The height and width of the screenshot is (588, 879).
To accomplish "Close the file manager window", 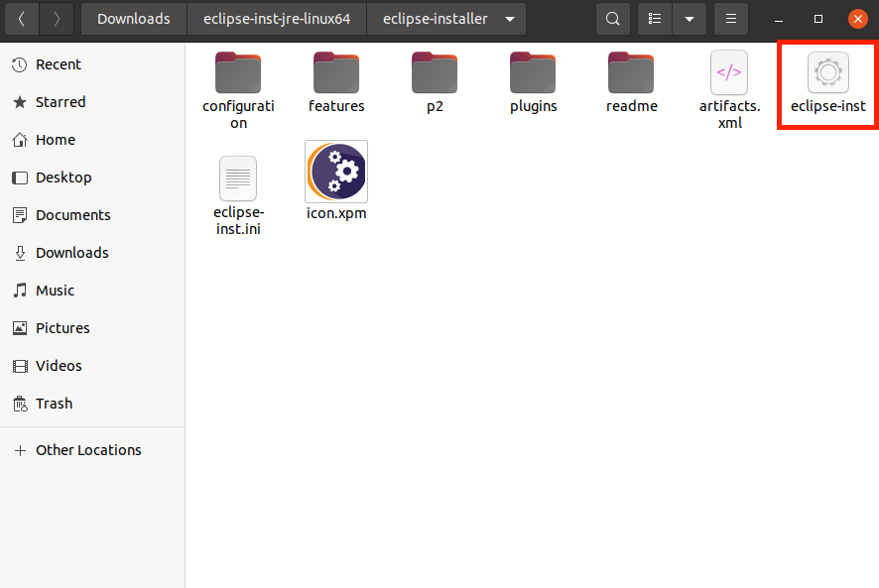I will click(858, 19).
